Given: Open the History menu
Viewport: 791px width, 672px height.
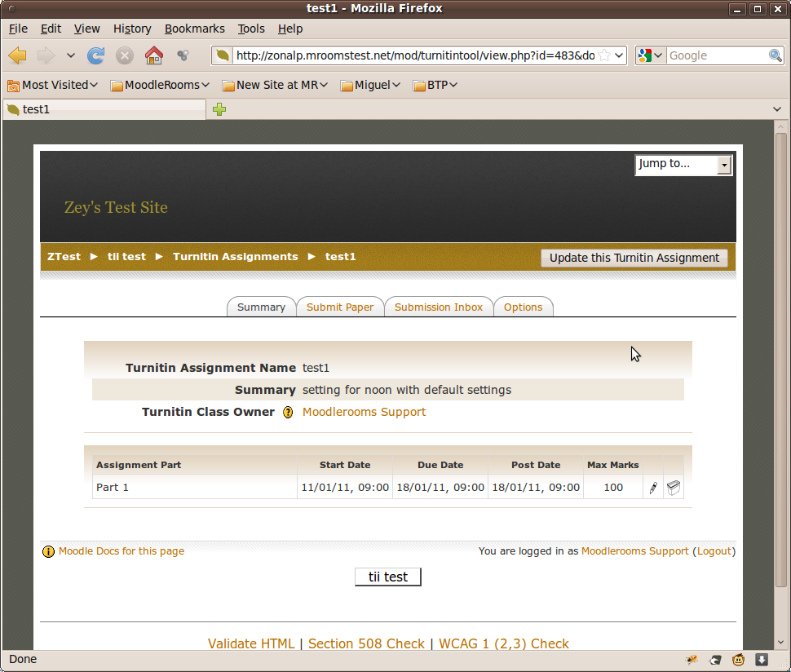Looking at the screenshot, I should (x=132, y=29).
